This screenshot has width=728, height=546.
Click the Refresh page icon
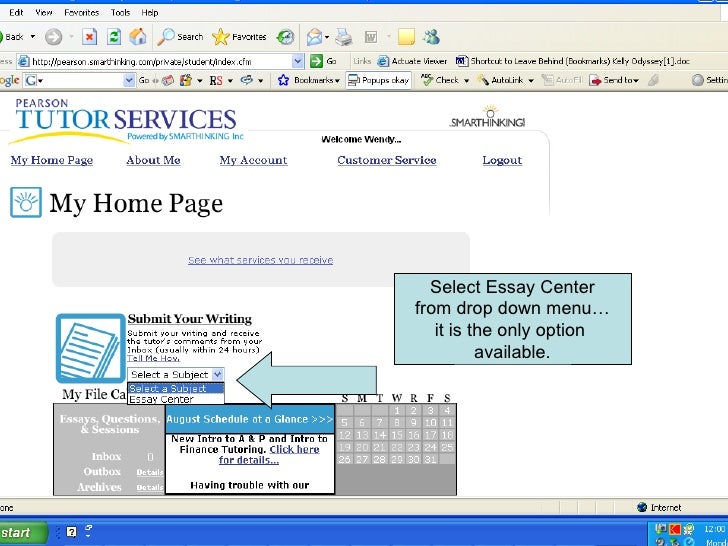pyautogui.click(x=114, y=37)
